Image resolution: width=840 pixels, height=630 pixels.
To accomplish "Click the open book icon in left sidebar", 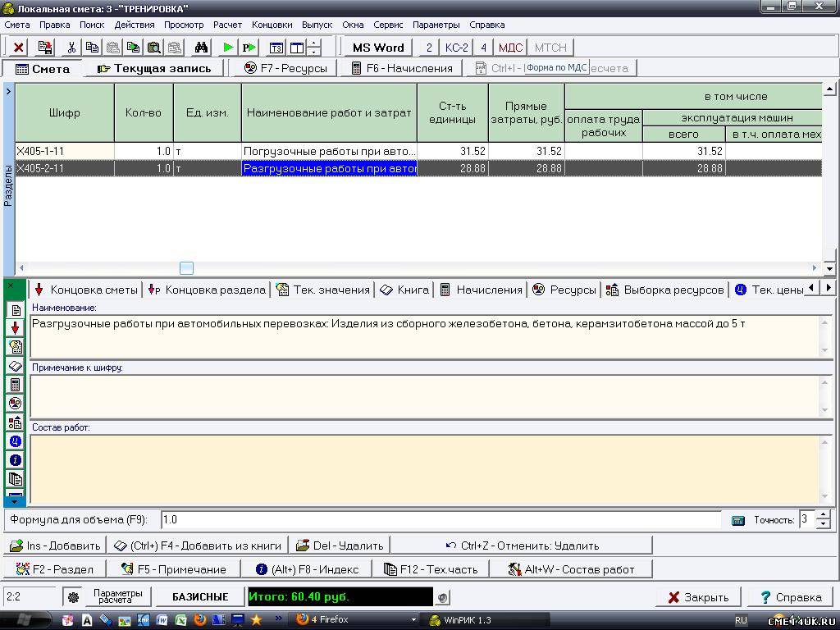I will click(x=15, y=366).
